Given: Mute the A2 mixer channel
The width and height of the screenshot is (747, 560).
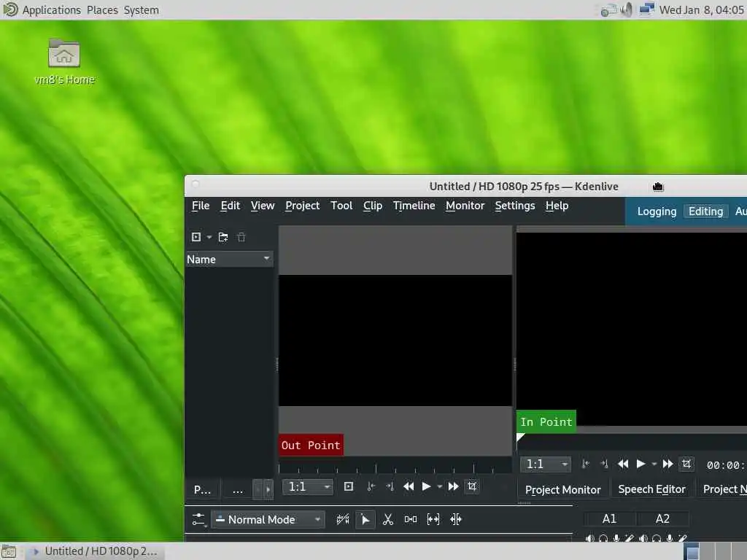Looking at the screenshot, I should [x=643, y=538].
